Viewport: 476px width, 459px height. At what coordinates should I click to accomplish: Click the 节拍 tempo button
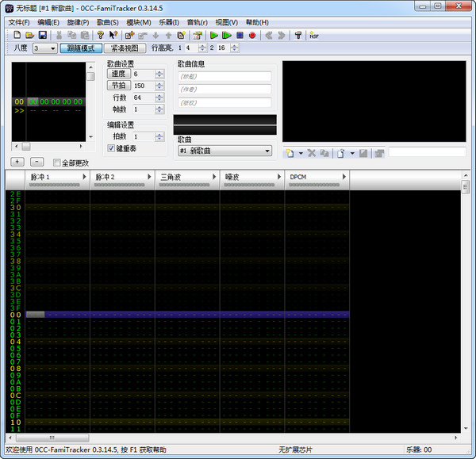click(x=118, y=86)
